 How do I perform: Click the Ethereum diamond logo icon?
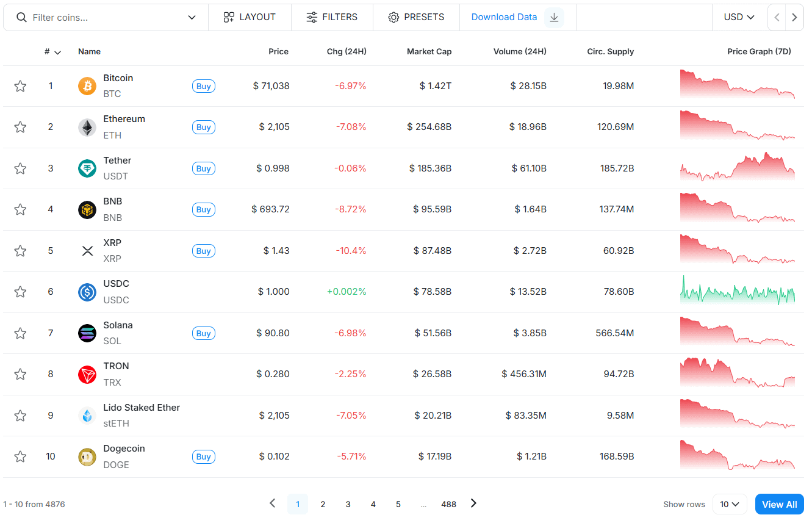click(87, 128)
